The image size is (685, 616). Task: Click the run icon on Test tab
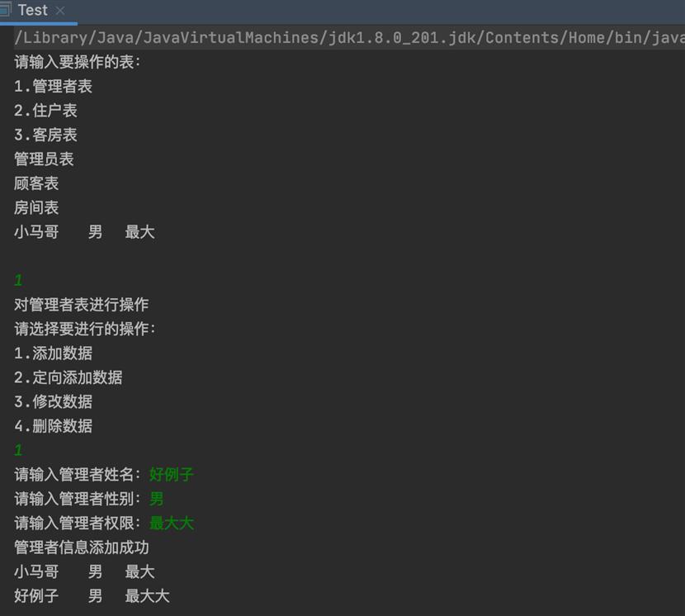pyautogui.click(x=5, y=10)
